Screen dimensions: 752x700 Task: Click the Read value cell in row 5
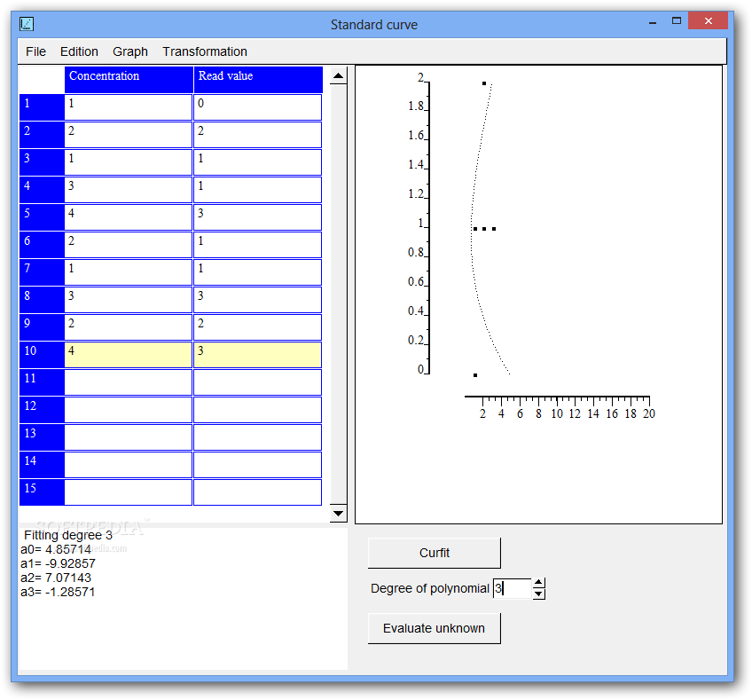click(x=257, y=216)
